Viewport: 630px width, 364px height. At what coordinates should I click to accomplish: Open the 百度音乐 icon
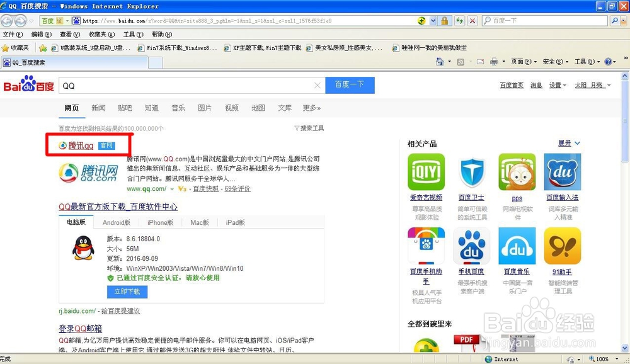pyautogui.click(x=517, y=246)
